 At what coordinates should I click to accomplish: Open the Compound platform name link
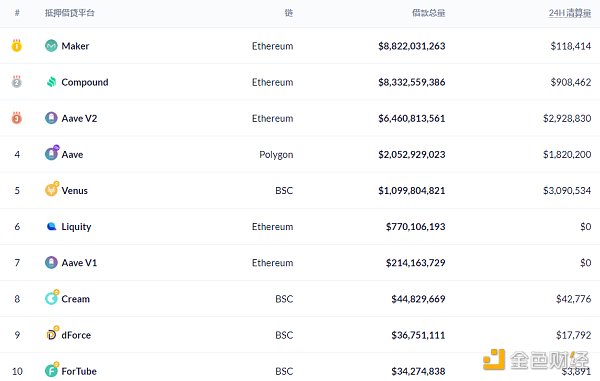(x=85, y=82)
